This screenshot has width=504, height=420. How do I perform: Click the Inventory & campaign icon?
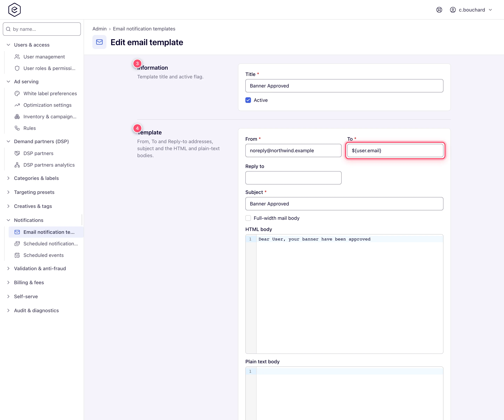pos(17,117)
